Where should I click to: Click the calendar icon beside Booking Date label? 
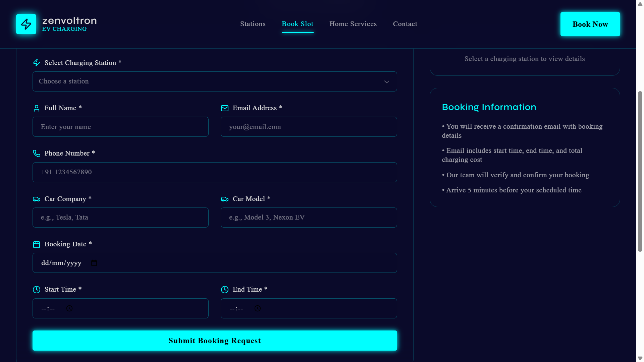(x=37, y=244)
